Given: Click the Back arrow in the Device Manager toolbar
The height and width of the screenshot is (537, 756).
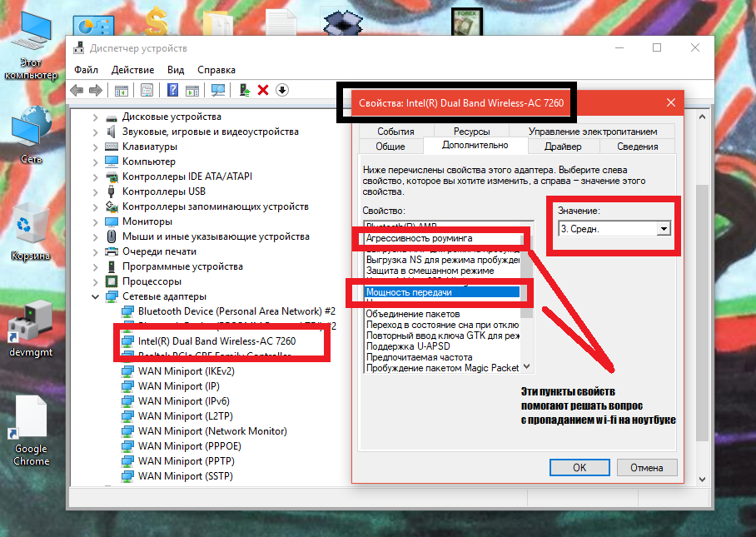Looking at the screenshot, I should (x=77, y=90).
